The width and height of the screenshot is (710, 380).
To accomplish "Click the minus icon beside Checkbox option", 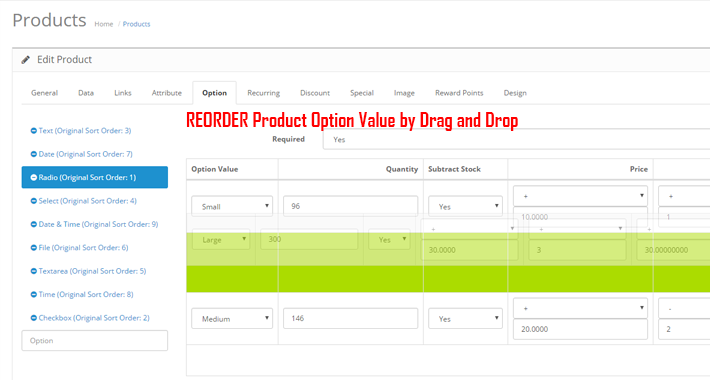I will click(x=34, y=318).
